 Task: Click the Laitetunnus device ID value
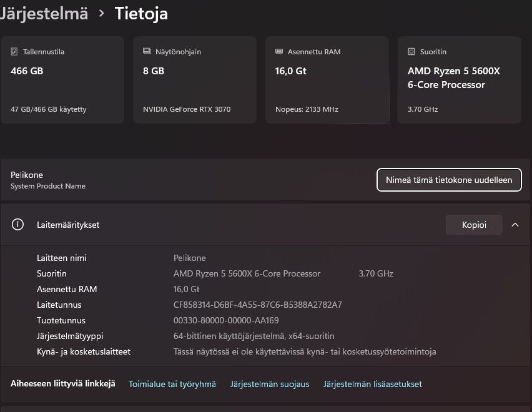click(x=257, y=305)
